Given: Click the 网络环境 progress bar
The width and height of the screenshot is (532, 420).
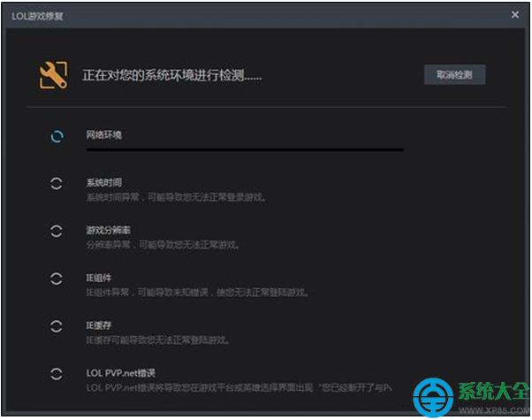Looking at the screenshot, I should 244,149.
